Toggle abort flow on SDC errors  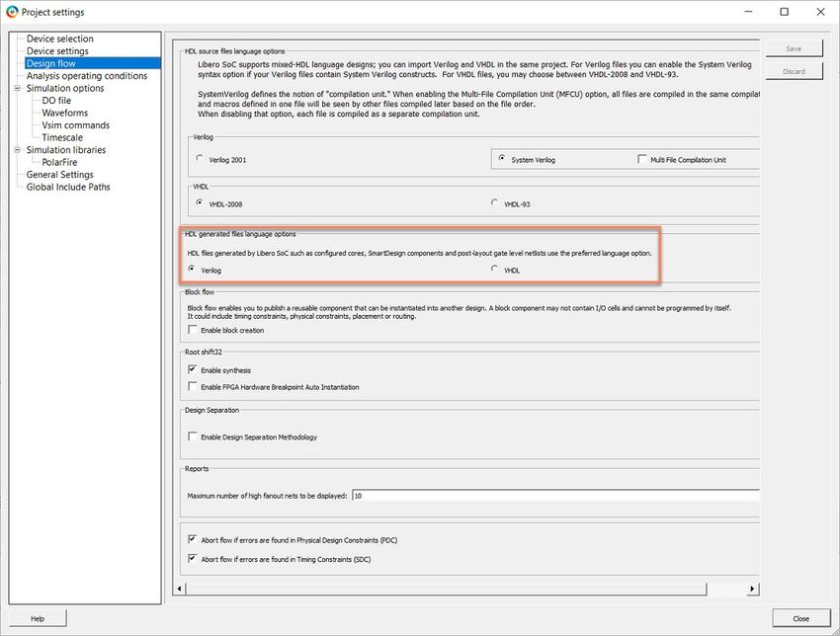click(193, 558)
